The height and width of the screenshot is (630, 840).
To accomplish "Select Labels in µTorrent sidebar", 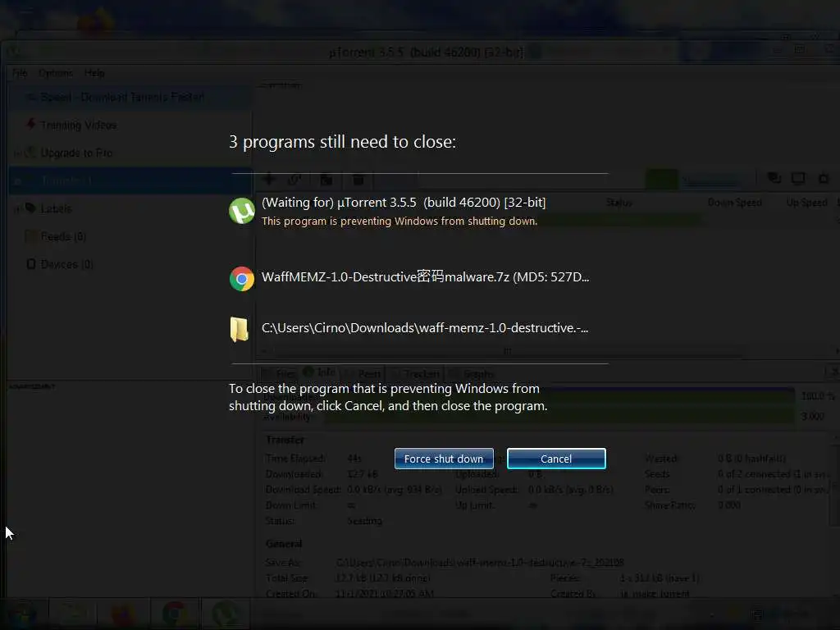I will (56, 208).
